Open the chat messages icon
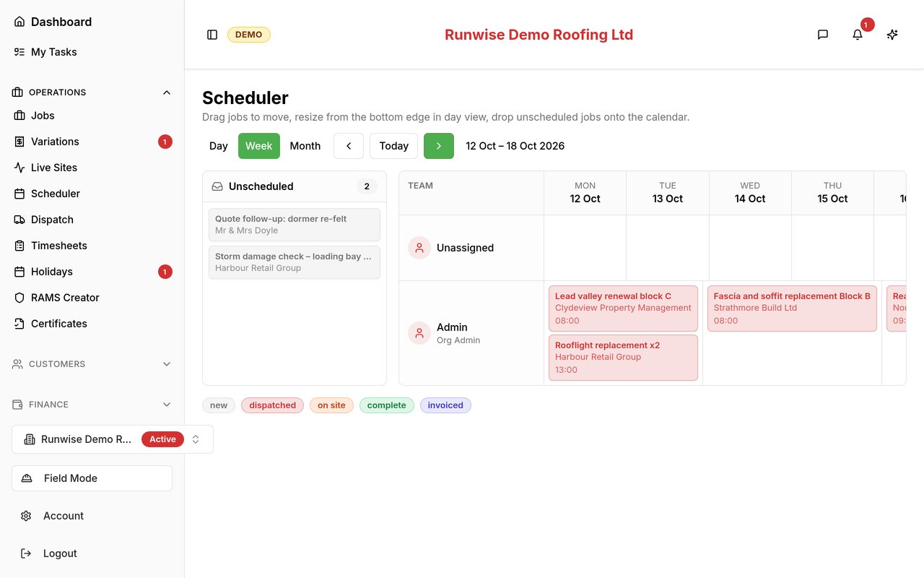Image resolution: width=924 pixels, height=578 pixels. pyautogui.click(x=823, y=35)
